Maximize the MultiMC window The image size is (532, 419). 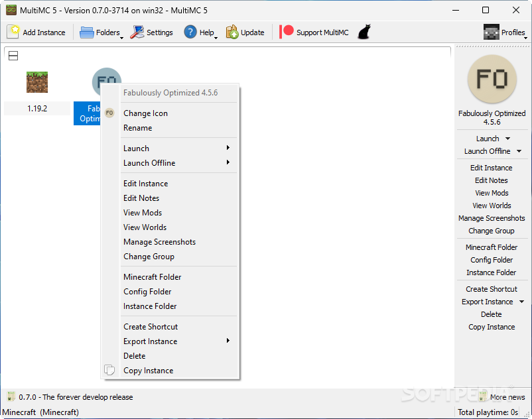click(x=486, y=10)
